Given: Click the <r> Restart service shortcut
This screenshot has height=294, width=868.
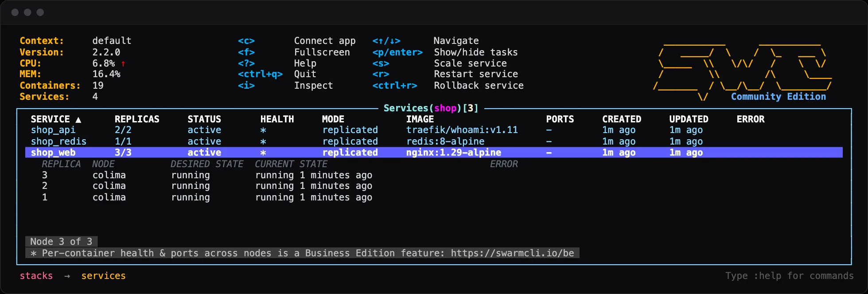Looking at the screenshot, I should 445,74.
